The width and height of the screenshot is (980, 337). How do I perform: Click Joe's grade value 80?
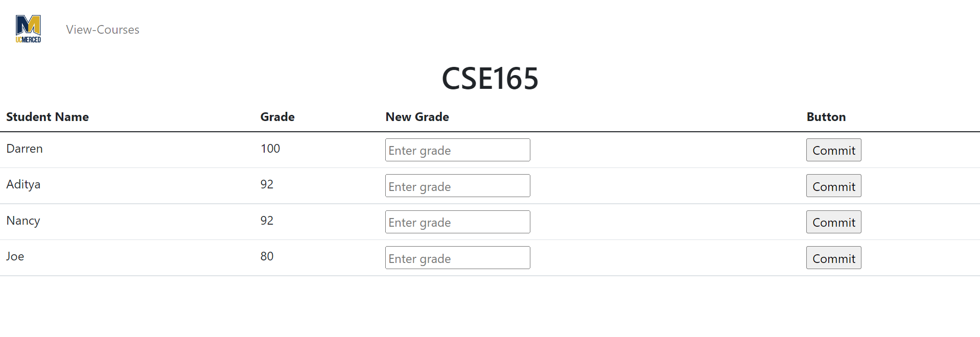click(x=266, y=256)
